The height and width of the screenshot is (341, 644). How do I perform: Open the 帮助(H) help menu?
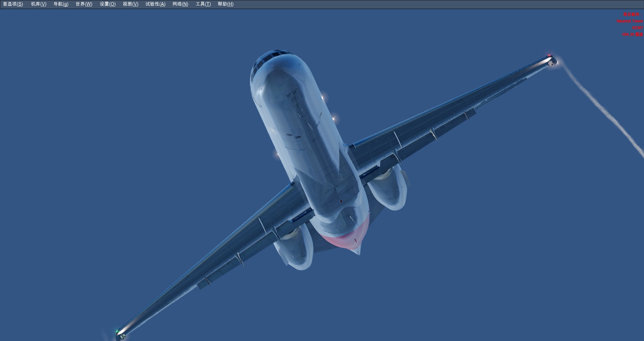click(x=225, y=4)
